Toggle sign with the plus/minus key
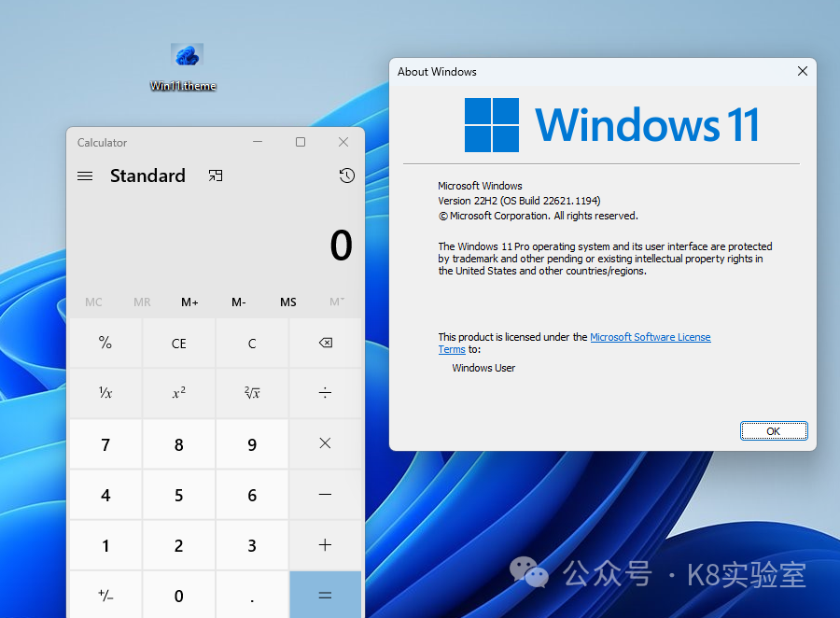This screenshot has width=840, height=618. point(105,595)
